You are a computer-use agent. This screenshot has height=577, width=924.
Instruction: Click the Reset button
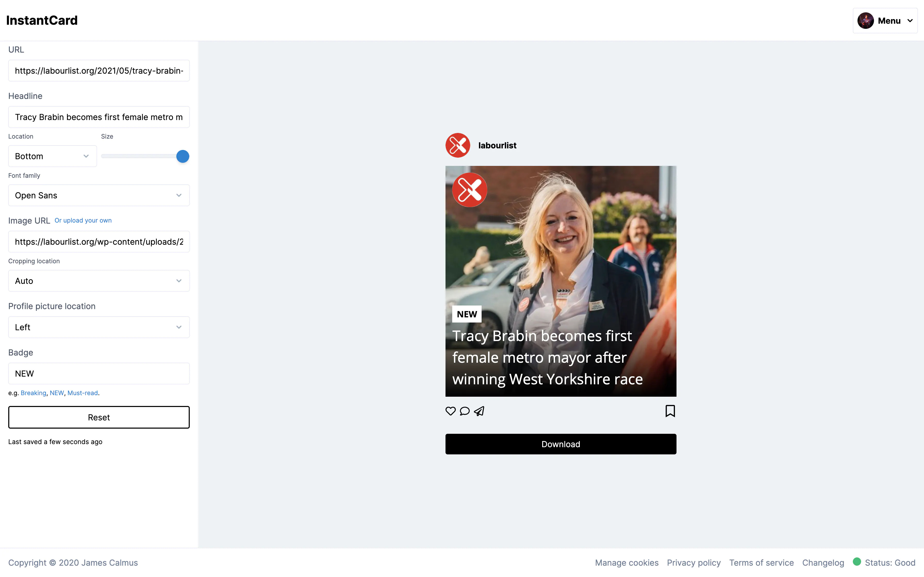pos(99,417)
